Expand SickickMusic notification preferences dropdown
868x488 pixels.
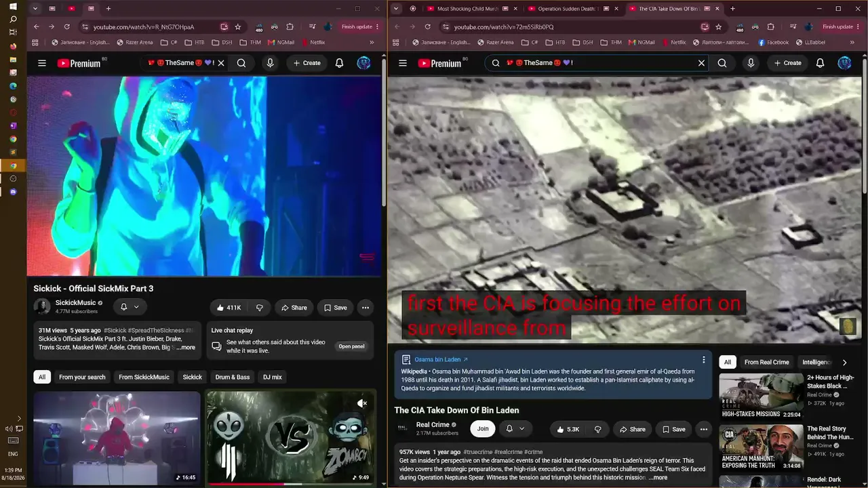130,307
